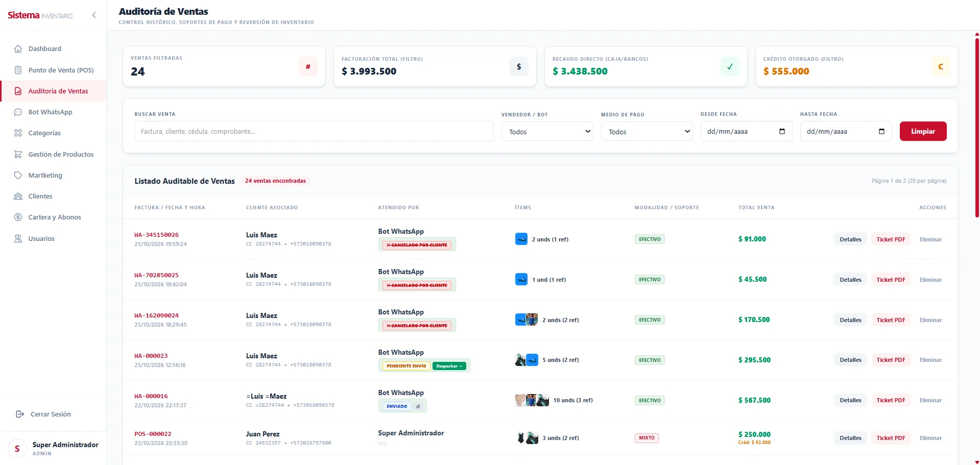Click the page vertical scrollbar
The image size is (980, 465).
click(977, 128)
